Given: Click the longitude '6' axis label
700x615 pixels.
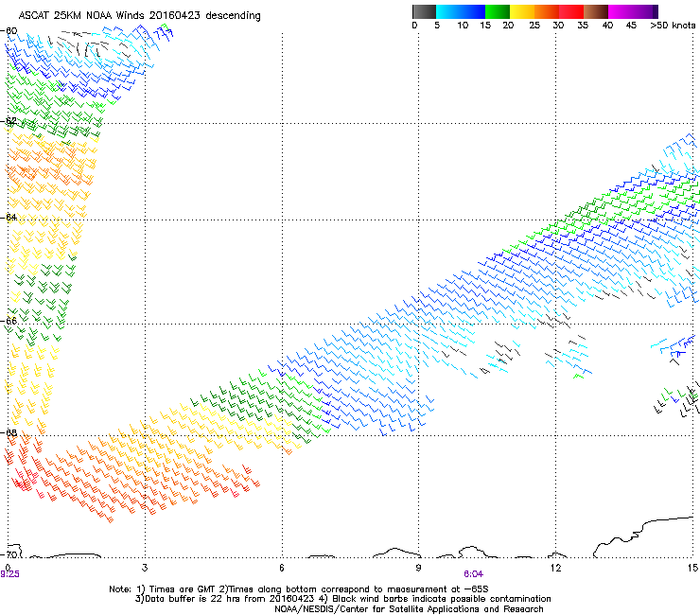Looking at the screenshot, I should coord(282,568).
